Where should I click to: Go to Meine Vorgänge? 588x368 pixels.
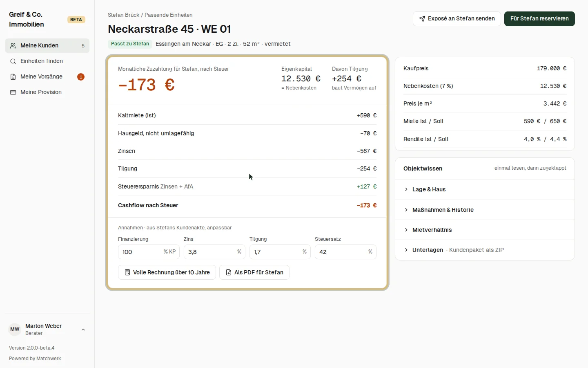pyautogui.click(x=47, y=77)
